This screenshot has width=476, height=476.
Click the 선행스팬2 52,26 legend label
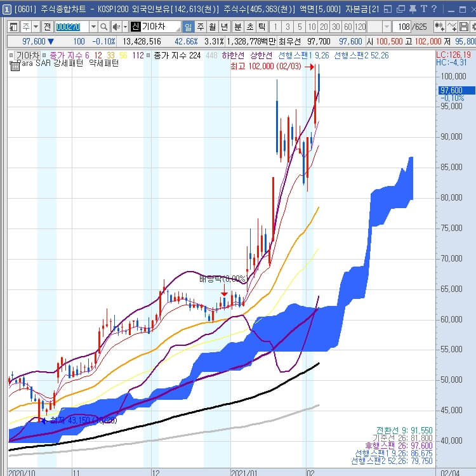361,56
